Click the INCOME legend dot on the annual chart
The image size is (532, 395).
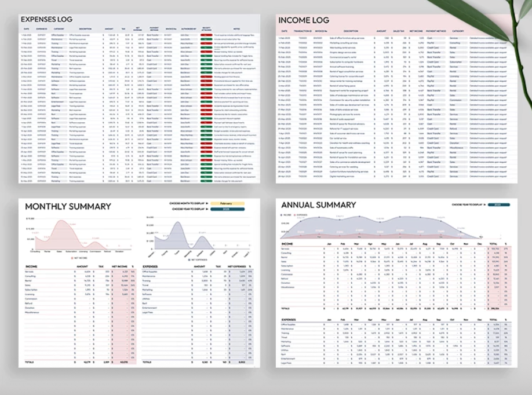[281, 214]
